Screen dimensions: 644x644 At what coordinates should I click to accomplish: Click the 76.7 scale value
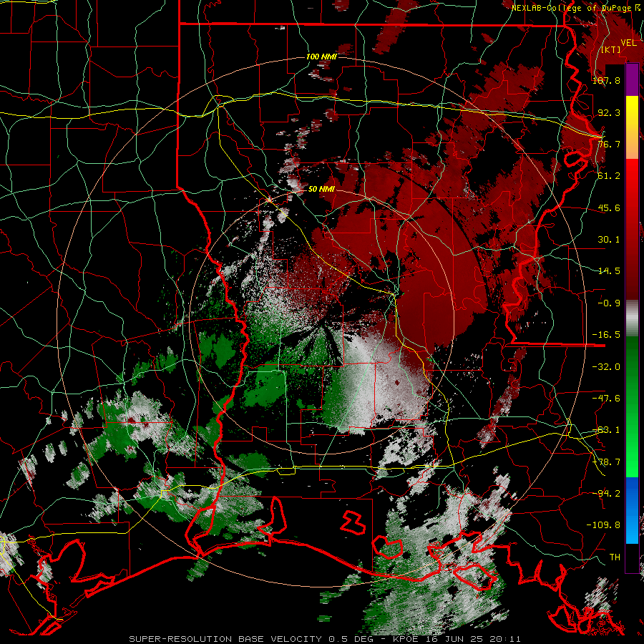click(609, 144)
